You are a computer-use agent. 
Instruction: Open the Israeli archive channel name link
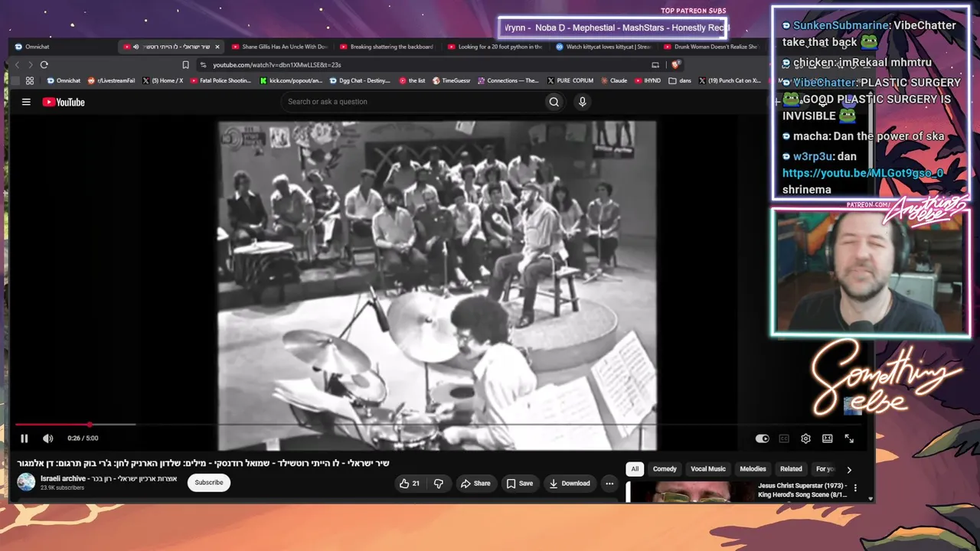pyautogui.click(x=109, y=478)
